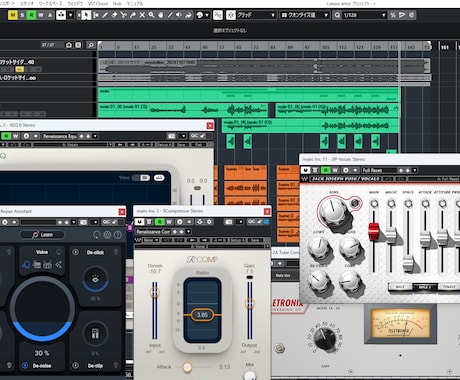Select the Glue tool
The width and height of the screenshot is (460, 380).
pyautogui.click(x=133, y=15)
